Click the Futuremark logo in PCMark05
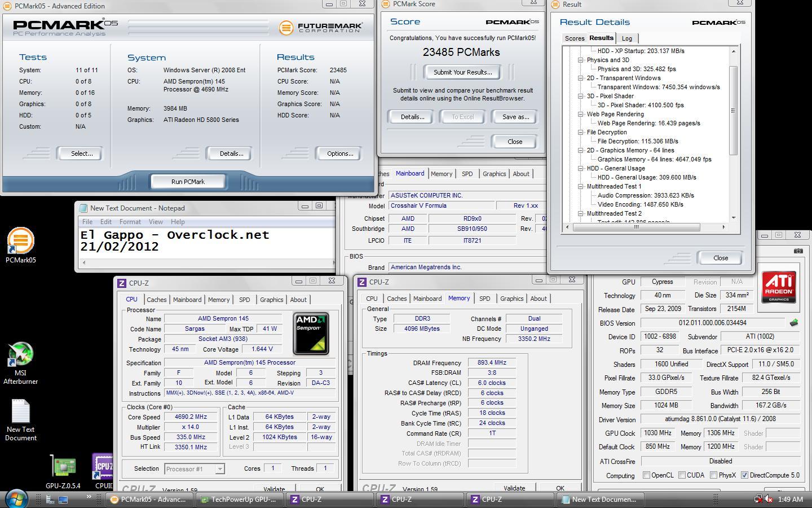Image resolution: width=812 pixels, height=508 pixels. pos(321,27)
